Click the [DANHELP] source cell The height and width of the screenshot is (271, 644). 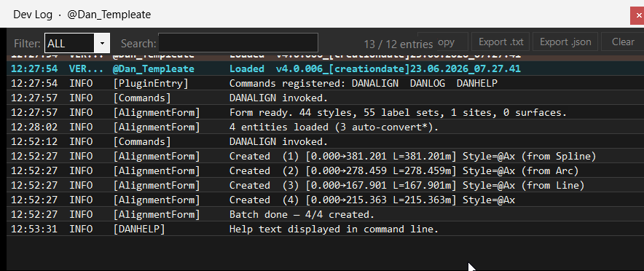pos(139,229)
